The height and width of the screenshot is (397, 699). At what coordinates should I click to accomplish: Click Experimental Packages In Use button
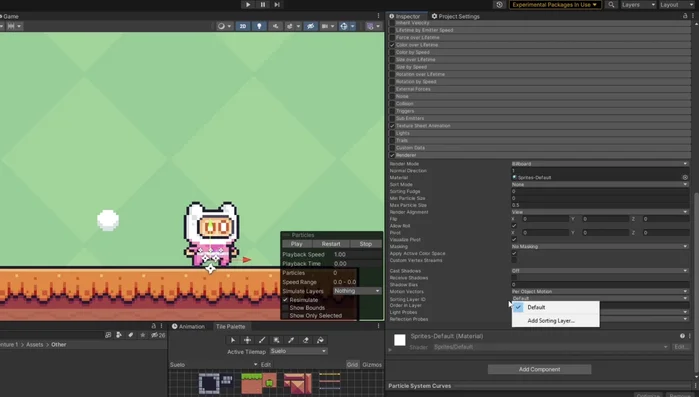[555, 4]
